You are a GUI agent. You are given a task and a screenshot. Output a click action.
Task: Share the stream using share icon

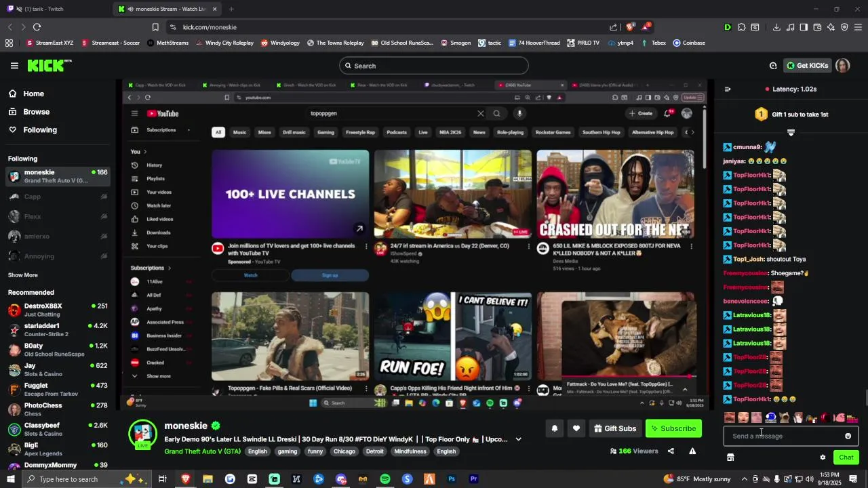tap(671, 451)
